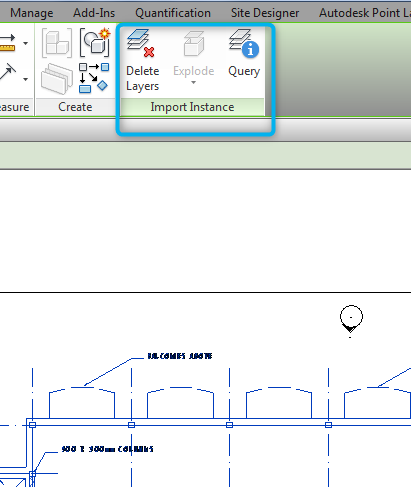Click the Create Group stacked-panels icon
Screen dimensions: 411x487
(x=57, y=79)
